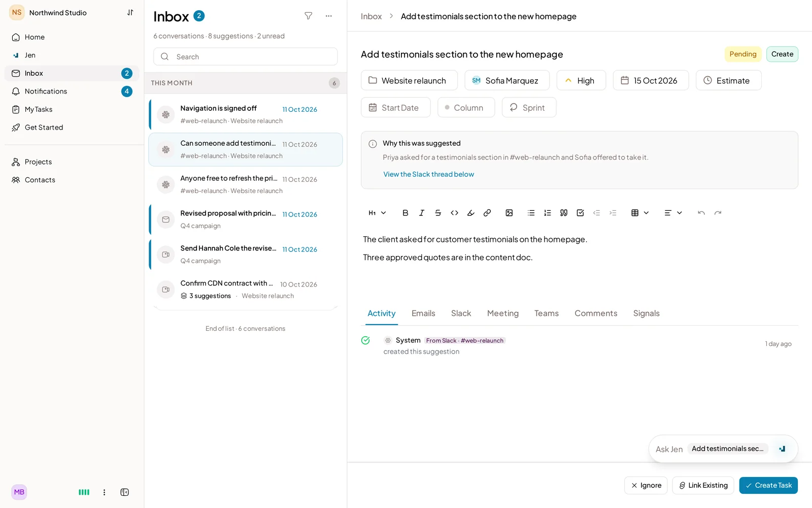Click the Create Task button
The width and height of the screenshot is (812, 508).
[768, 485]
